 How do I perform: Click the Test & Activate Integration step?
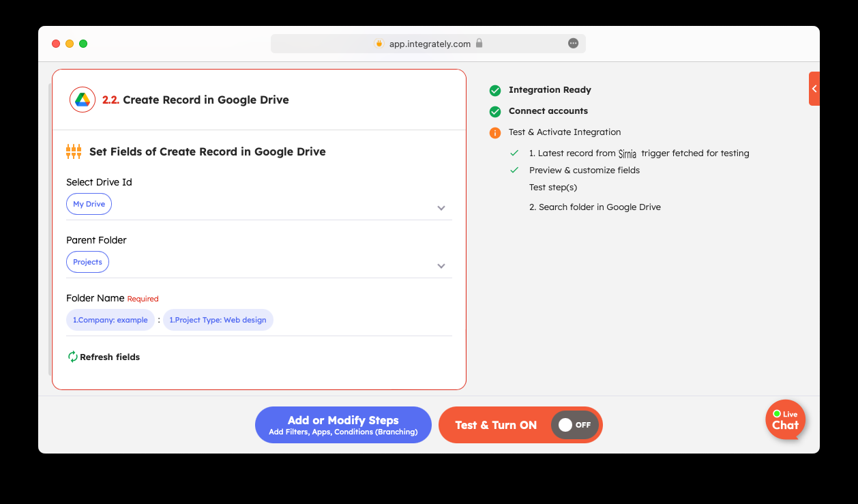(565, 132)
